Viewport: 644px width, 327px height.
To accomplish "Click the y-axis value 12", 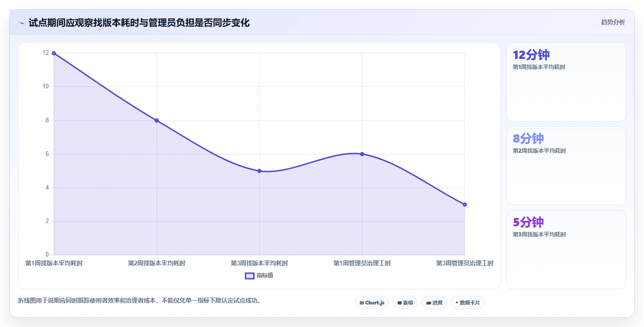I will (x=46, y=53).
